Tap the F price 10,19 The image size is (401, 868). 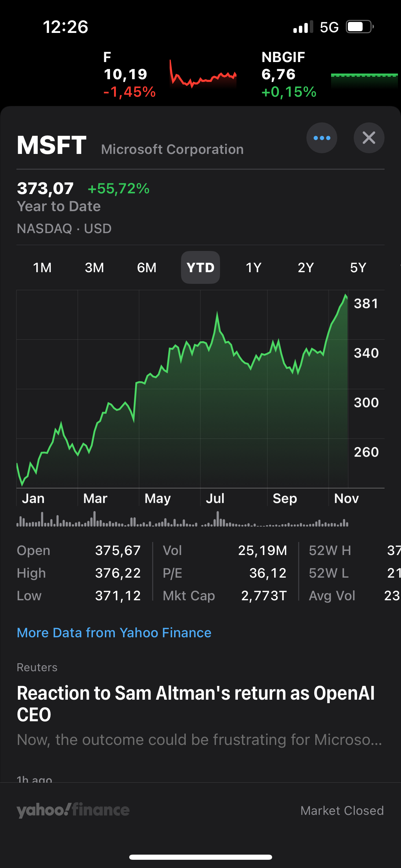point(125,74)
